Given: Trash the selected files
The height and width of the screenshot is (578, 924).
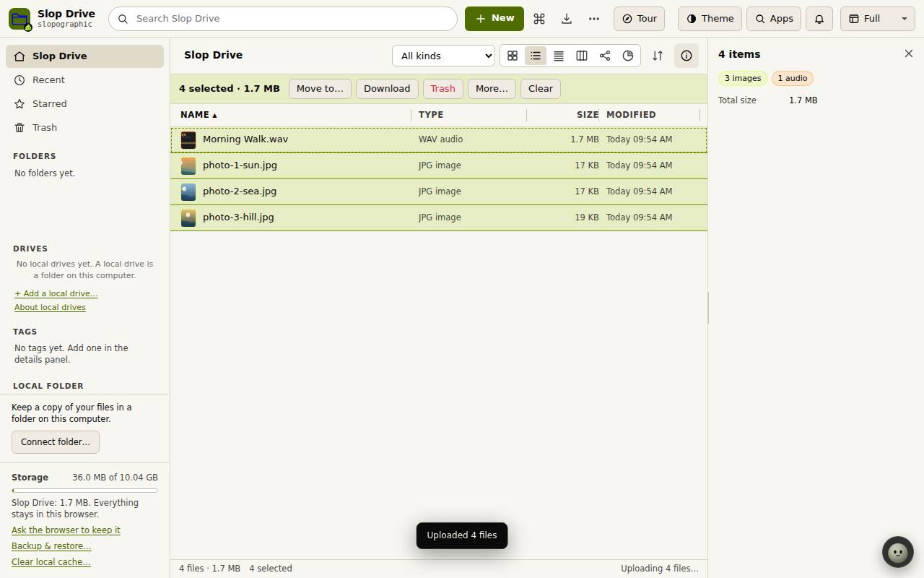Looking at the screenshot, I should [x=443, y=89].
